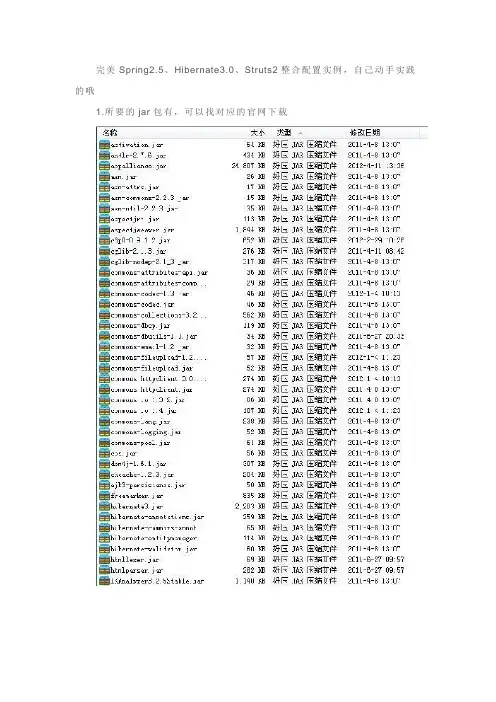This screenshot has height=702, width=496.
Task: Select file name commons-pool.jar
Action: 140,443
